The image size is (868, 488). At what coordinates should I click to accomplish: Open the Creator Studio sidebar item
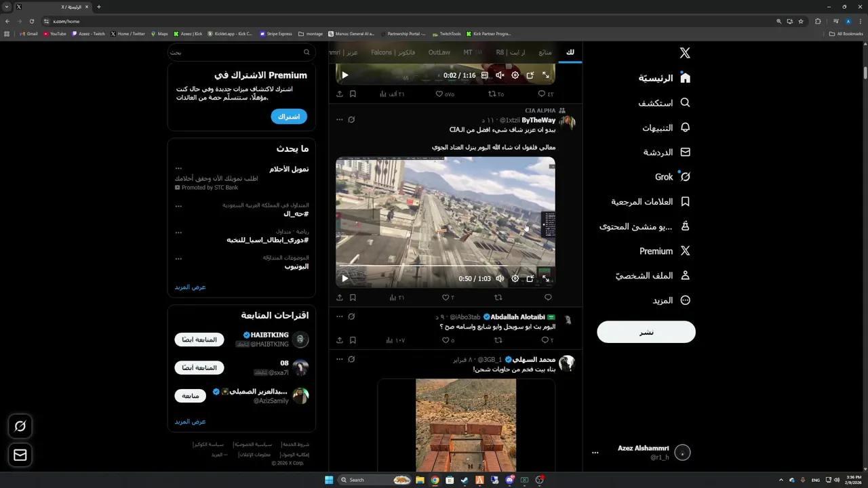tap(645, 226)
